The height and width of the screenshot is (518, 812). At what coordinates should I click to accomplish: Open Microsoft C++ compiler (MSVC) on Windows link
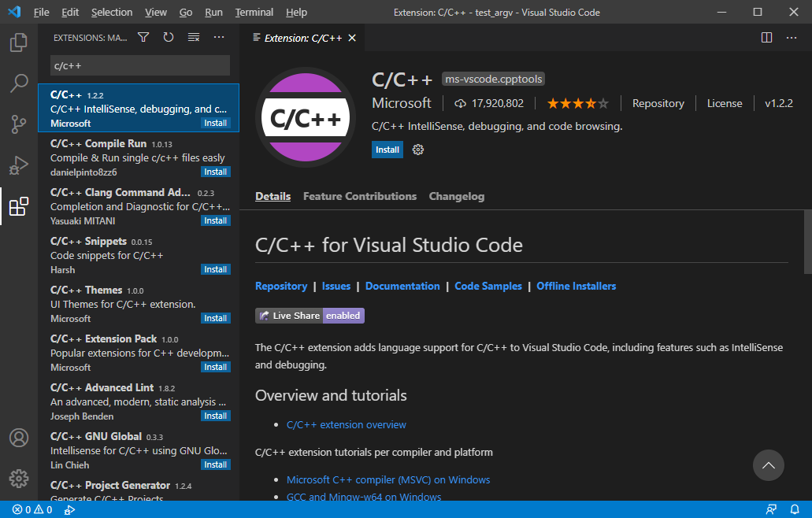(x=388, y=479)
